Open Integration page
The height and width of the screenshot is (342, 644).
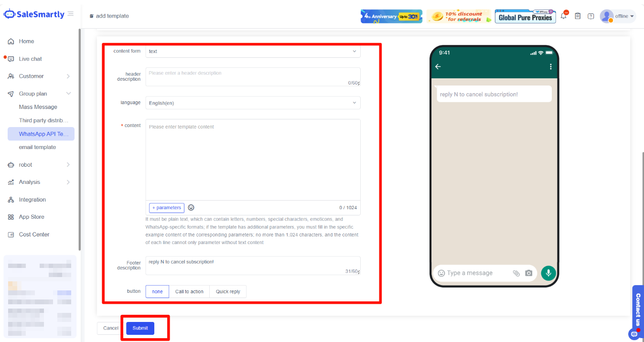tap(32, 200)
